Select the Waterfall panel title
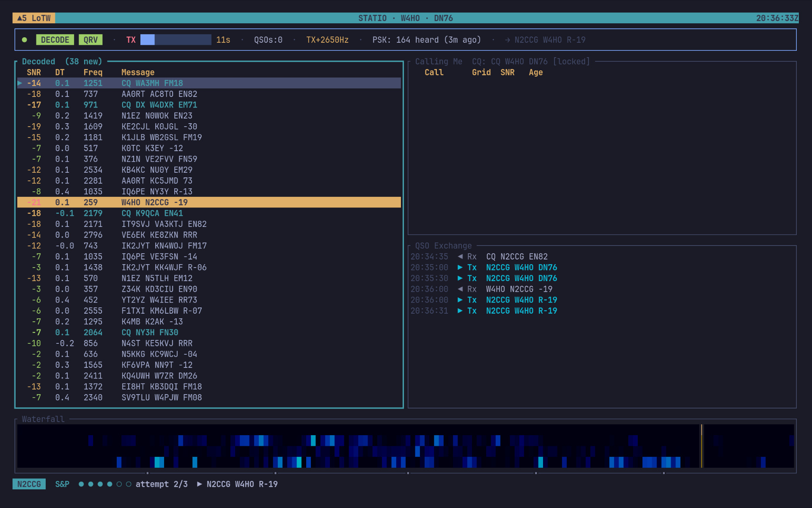Viewport: 812px width, 508px height. click(43, 419)
